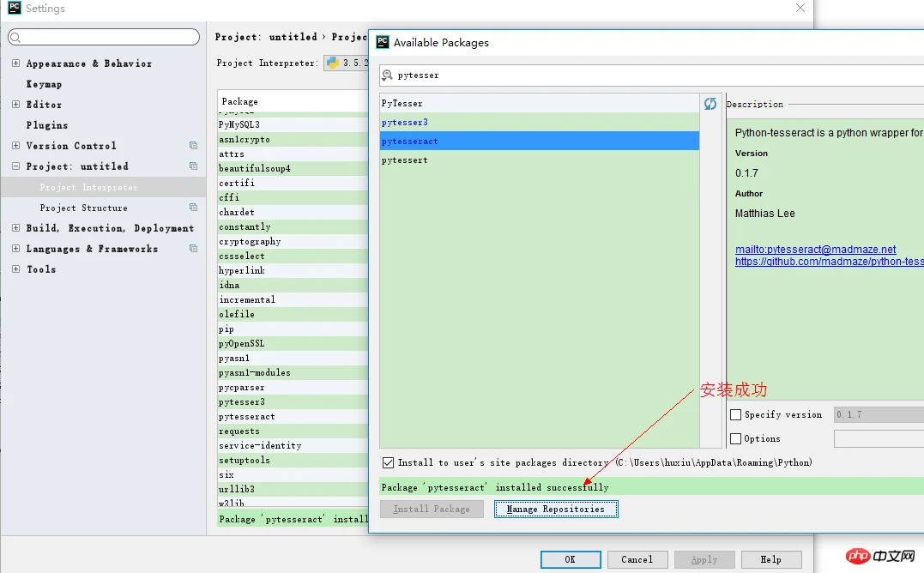Click the copy icon beside Languages & Frameworks

pos(193,249)
